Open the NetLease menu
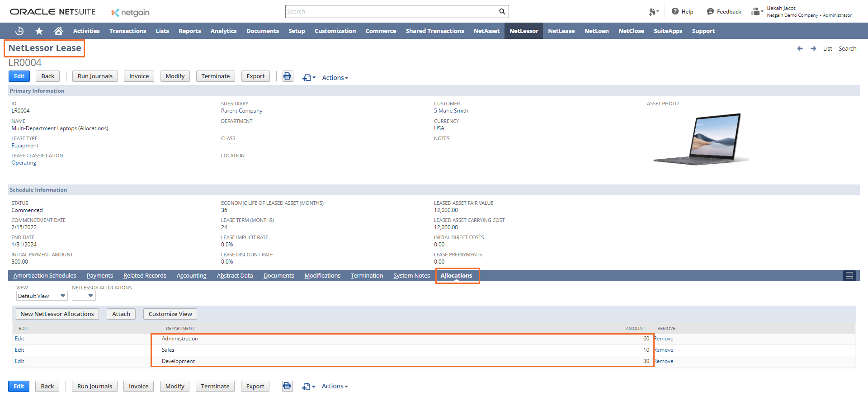The height and width of the screenshot is (420, 868). point(561,31)
